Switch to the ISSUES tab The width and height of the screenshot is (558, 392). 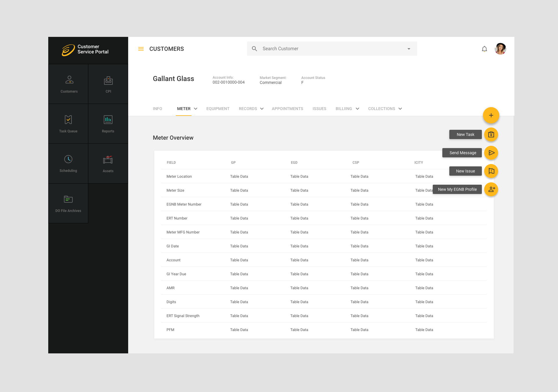tap(319, 109)
